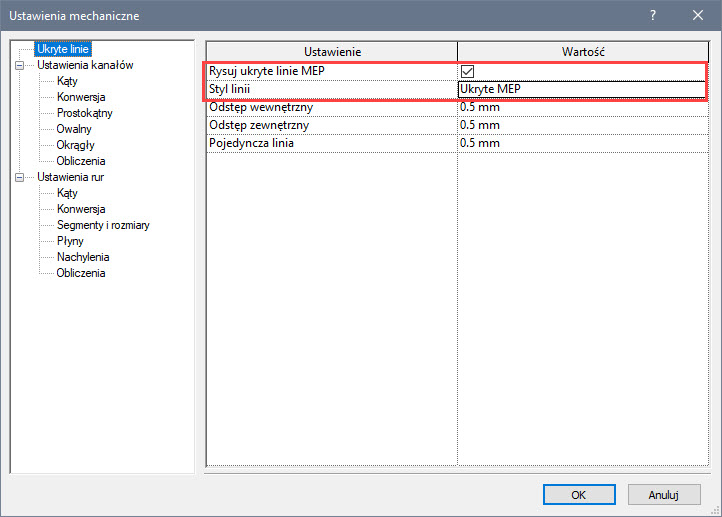The width and height of the screenshot is (722, 517).
Task: Click the Wartość column header
Action: click(x=580, y=51)
